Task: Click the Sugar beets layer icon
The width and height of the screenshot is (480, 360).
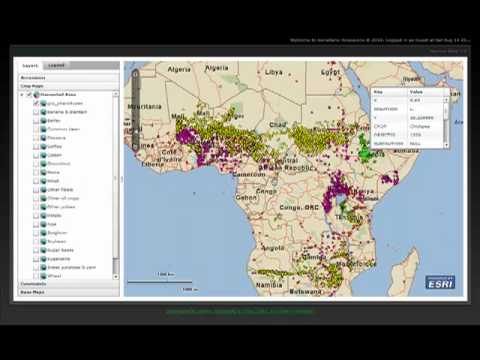Action: coord(43,250)
